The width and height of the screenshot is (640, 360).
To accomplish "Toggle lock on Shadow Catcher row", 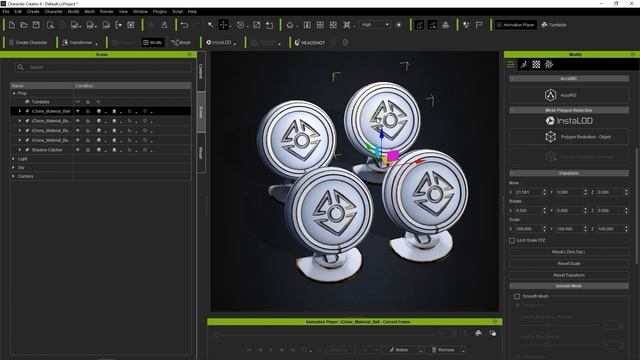I will coord(88,150).
